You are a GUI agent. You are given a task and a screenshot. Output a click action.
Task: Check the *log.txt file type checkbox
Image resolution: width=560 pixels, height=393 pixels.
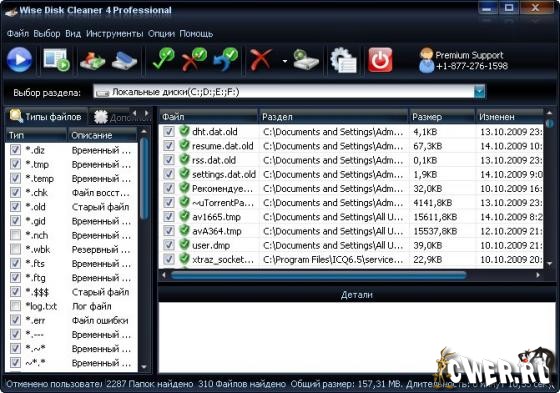(15, 306)
